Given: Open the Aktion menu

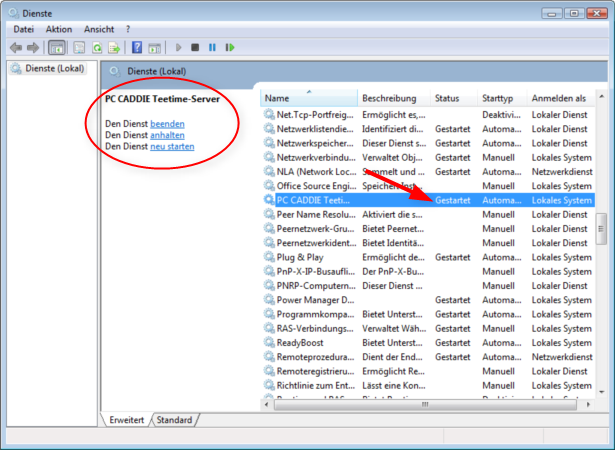Looking at the screenshot, I should pyautogui.click(x=59, y=29).
